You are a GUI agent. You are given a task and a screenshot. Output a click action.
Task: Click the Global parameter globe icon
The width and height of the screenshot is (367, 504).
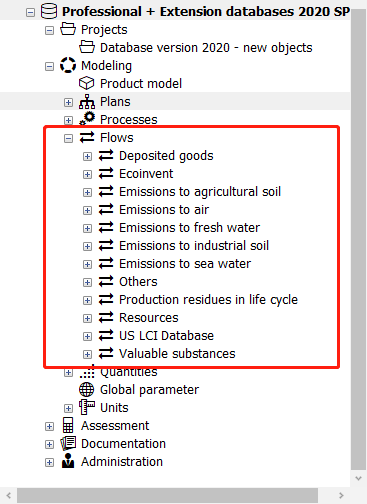[87, 389]
